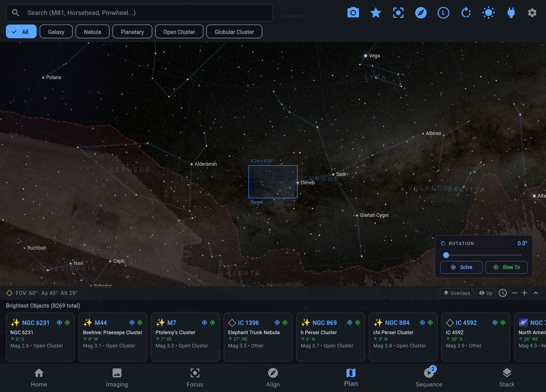The height and width of the screenshot is (392, 546).
Task: Click the blue target icon on NGC 6231 card
Action: click(x=59, y=322)
